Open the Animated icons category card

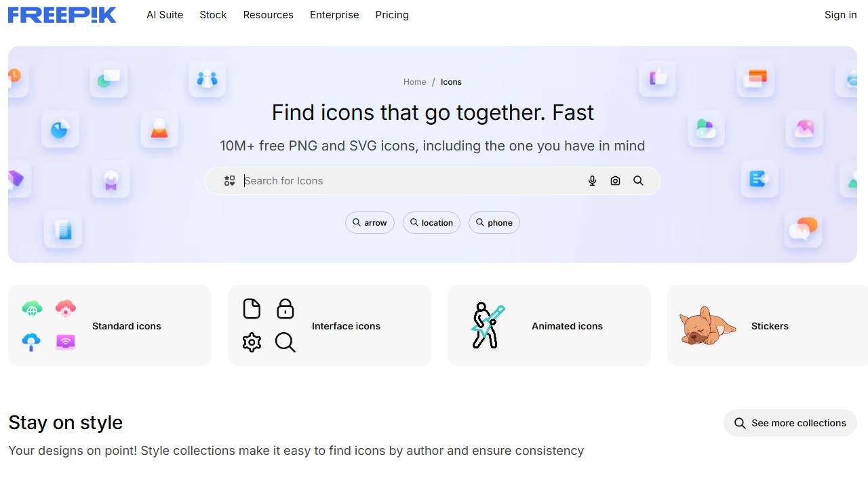point(549,325)
